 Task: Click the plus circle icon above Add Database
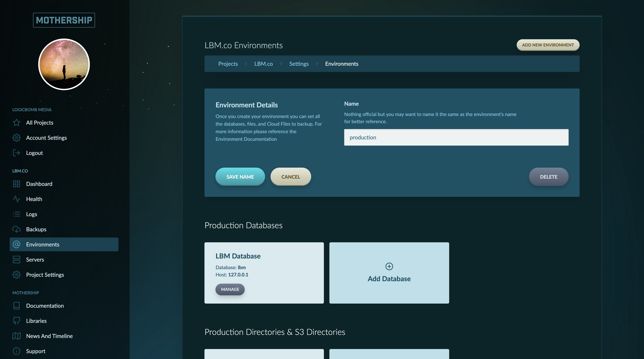click(389, 266)
